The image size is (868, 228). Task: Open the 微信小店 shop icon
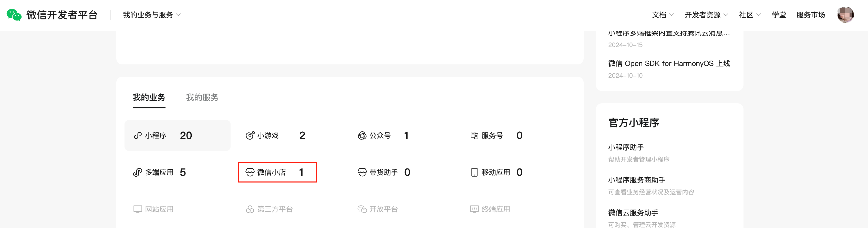(250, 173)
